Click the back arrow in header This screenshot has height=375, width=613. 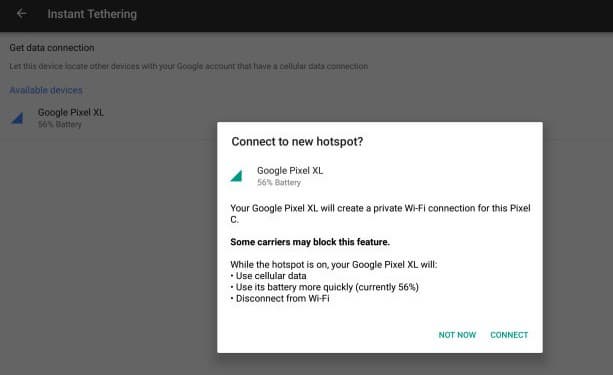pyautogui.click(x=22, y=14)
